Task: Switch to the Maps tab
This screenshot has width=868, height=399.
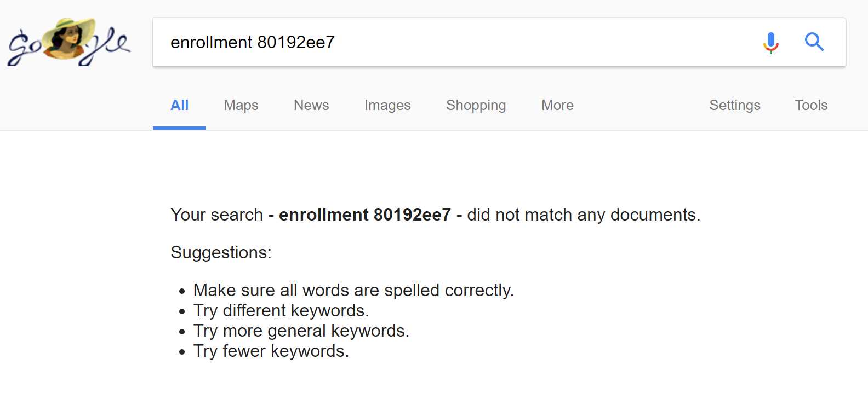Action: click(x=241, y=105)
